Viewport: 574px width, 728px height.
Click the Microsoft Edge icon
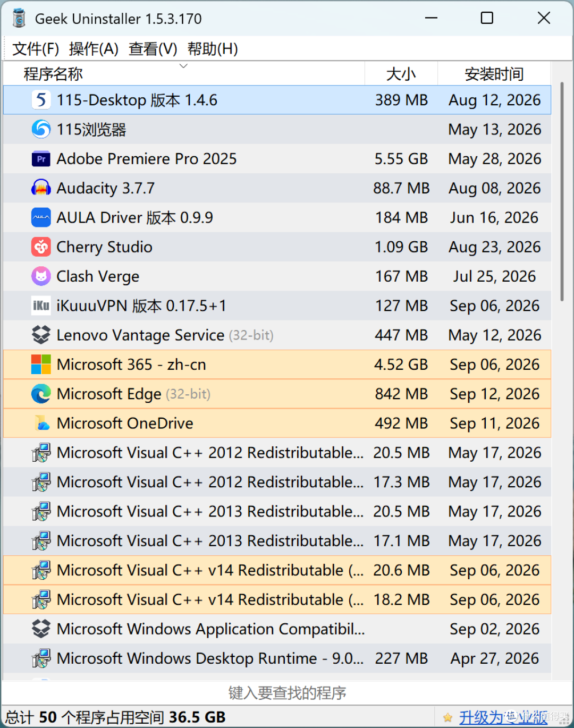click(x=41, y=394)
